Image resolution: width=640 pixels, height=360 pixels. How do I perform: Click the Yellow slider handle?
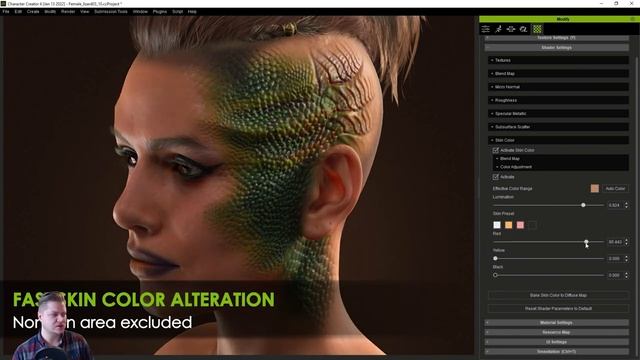point(495,258)
